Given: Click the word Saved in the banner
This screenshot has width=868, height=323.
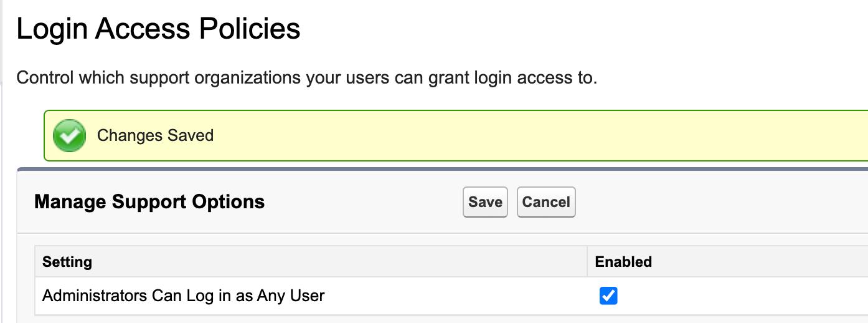Looking at the screenshot, I should (x=187, y=135).
